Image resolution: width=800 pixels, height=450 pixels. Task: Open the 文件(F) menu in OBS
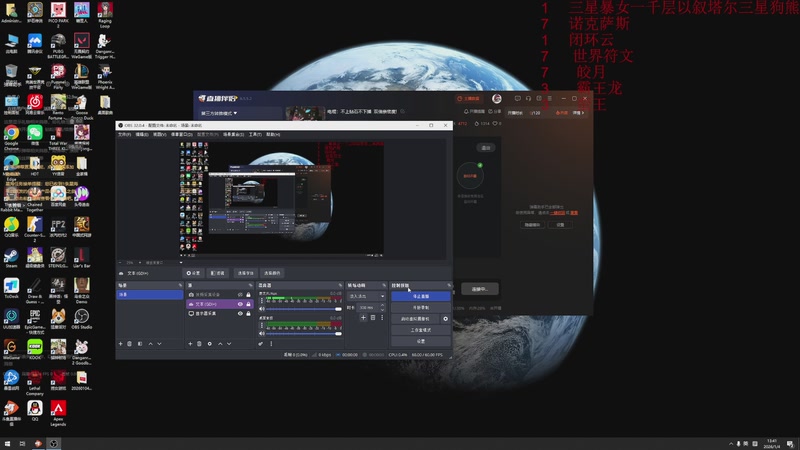124,135
